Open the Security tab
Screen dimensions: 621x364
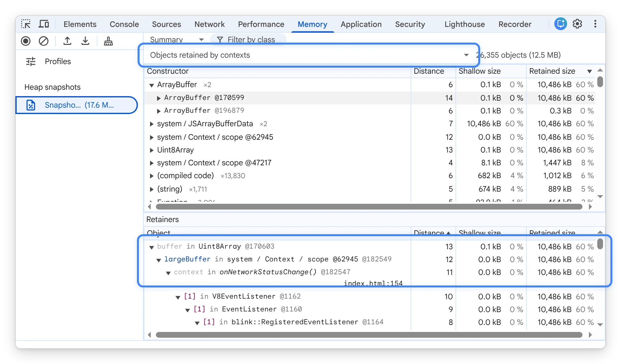(410, 24)
